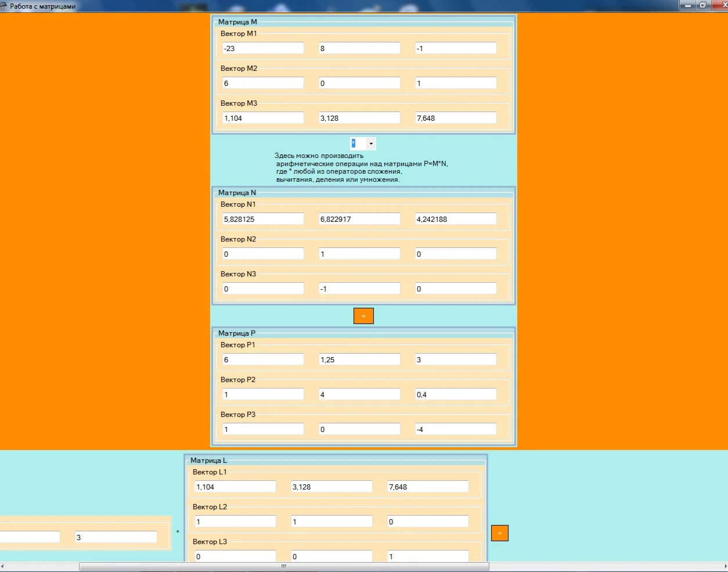
Task: Click the Вектор N1 field containing 5,828125
Action: point(263,219)
